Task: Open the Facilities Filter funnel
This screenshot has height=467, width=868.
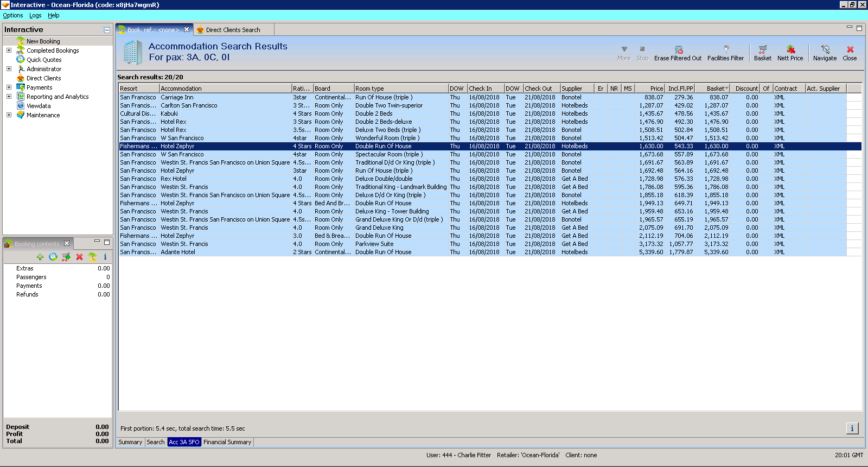Action: point(725,53)
